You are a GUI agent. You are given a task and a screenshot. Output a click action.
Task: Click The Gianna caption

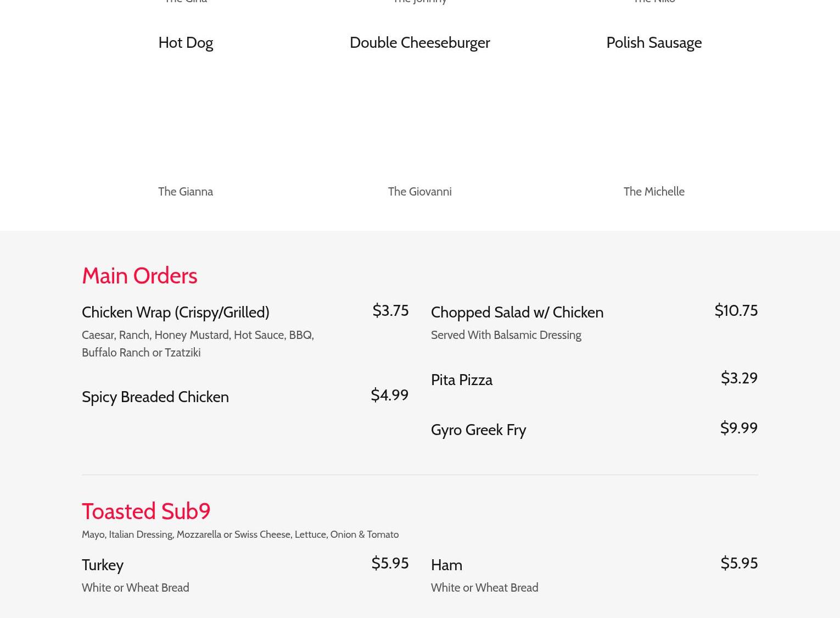186,191
